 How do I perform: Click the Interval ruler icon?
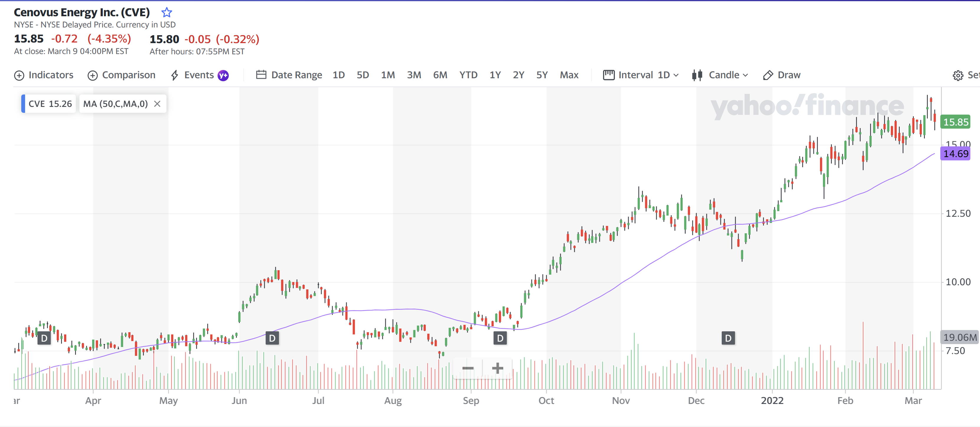(x=609, y=75)
